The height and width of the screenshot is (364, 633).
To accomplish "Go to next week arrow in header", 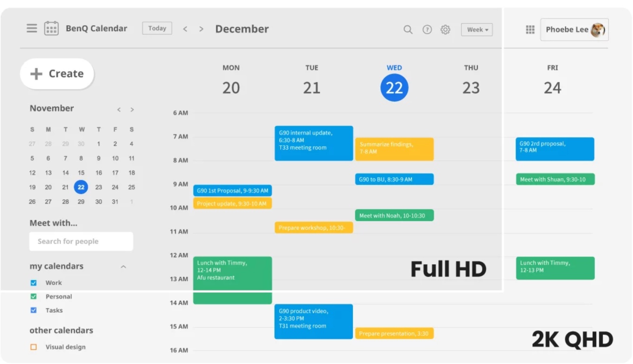I will 202,29.
